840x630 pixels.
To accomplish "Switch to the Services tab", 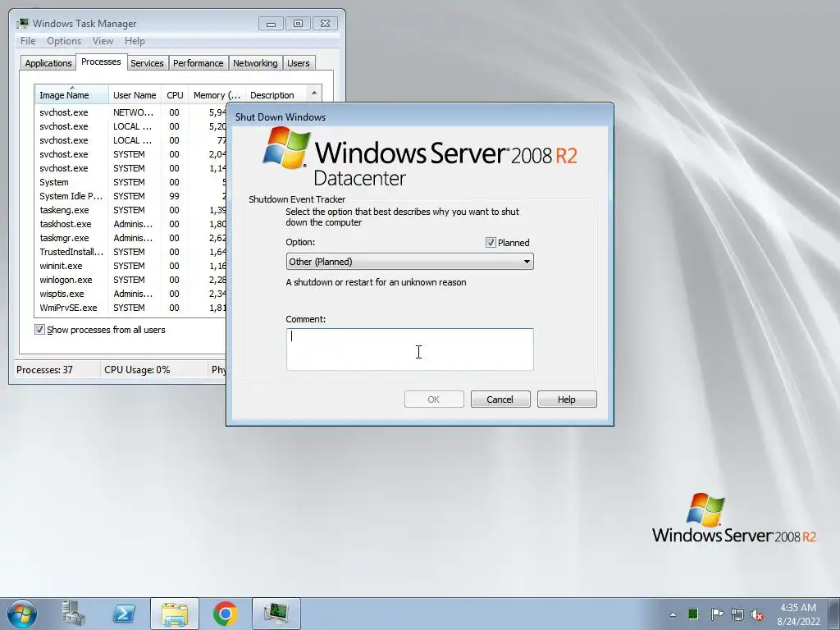I will (x=148, y=63).
